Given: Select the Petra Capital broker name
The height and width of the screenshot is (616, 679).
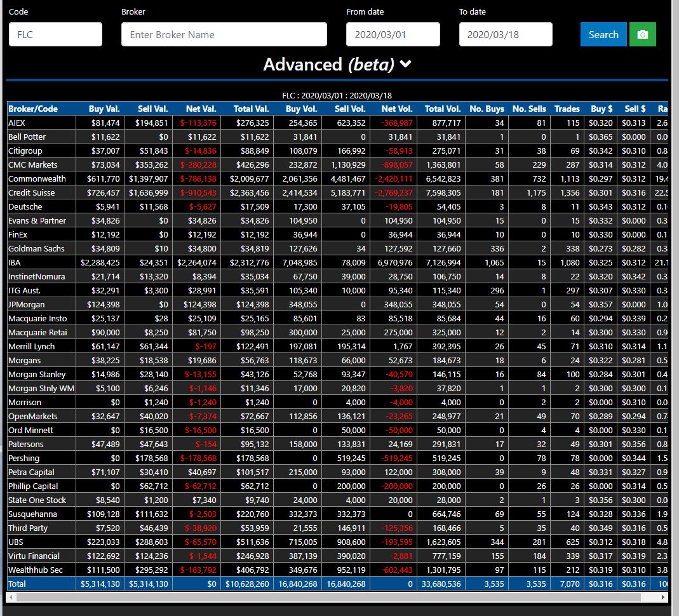Looking at the screenshot, I should click(x=31, y=472).
